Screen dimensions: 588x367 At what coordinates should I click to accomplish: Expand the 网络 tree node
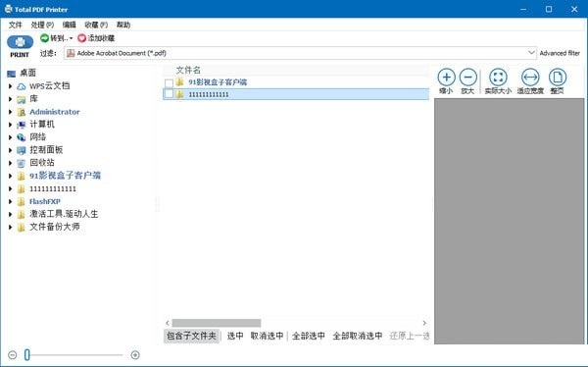point(10,137)
